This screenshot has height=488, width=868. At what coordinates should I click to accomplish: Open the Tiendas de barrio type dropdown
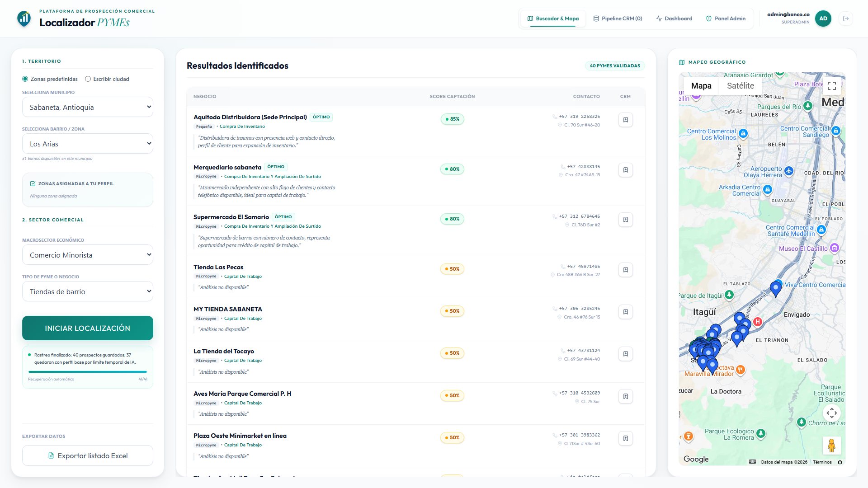(88, 291)
